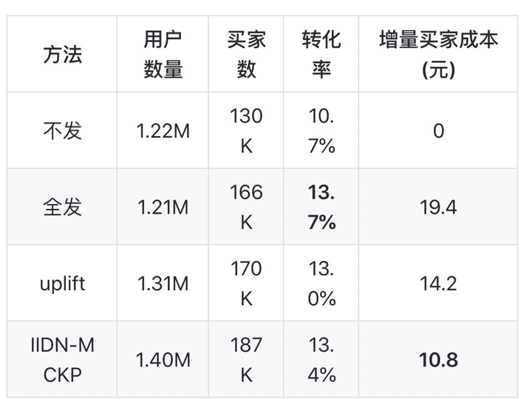Click the 1.22M user count cell

click(x=163, y=131)
